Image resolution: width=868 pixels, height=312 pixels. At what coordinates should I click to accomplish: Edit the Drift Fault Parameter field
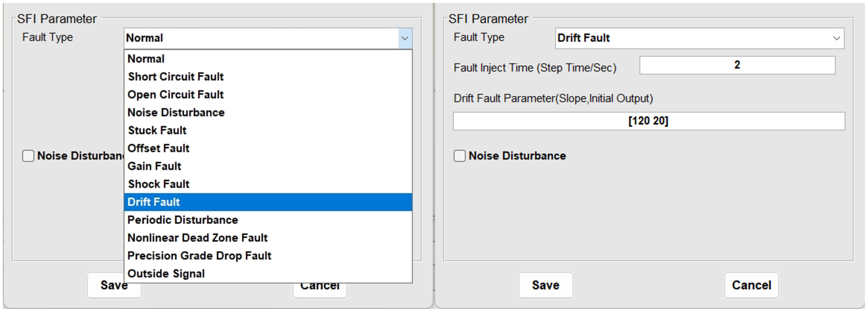pyautogui.click(x=648, y=121)
